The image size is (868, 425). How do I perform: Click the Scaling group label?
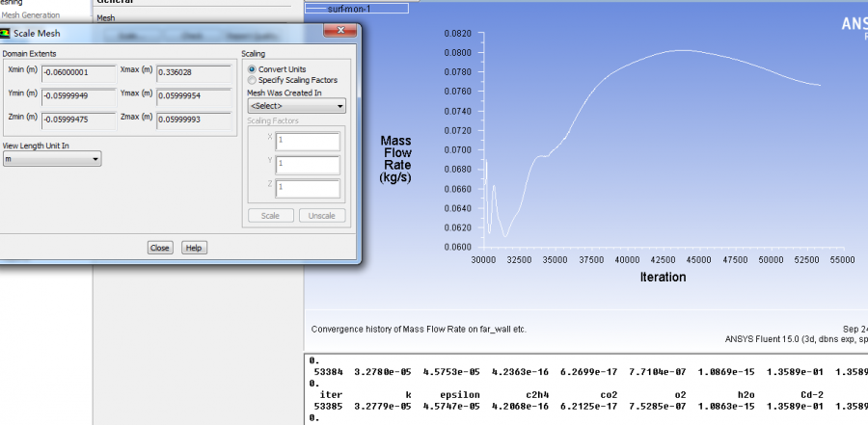tap(253, 54)
